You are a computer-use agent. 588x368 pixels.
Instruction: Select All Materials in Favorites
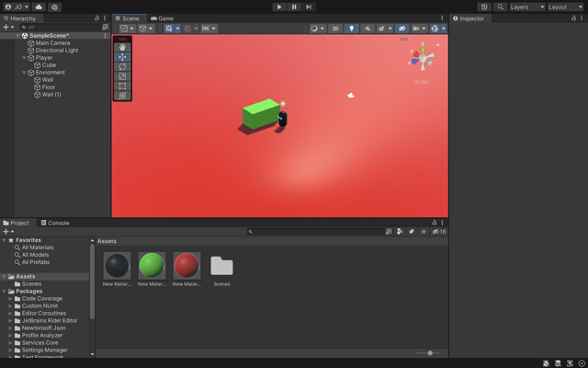pos(37,247)
